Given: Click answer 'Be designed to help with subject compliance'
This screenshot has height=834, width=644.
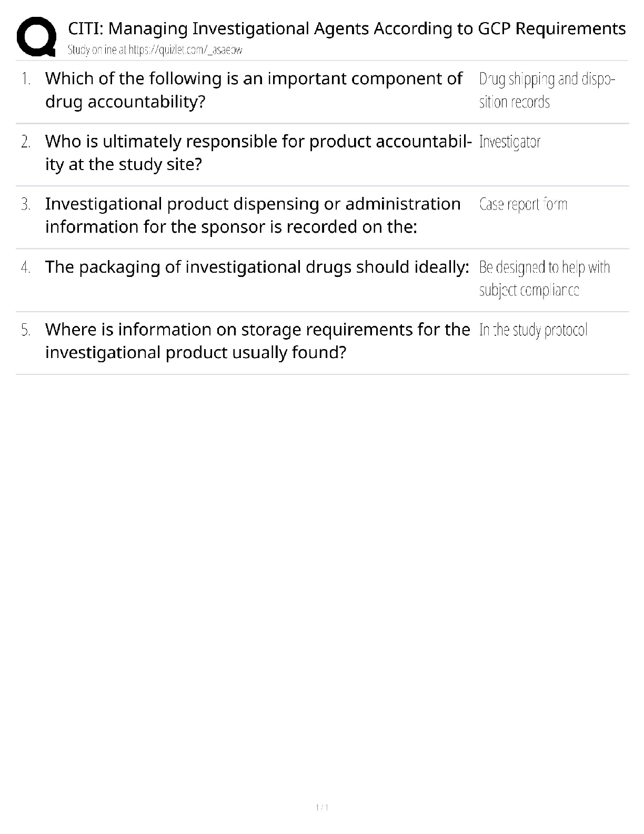Looking at the screenshot, I should 544,279.
